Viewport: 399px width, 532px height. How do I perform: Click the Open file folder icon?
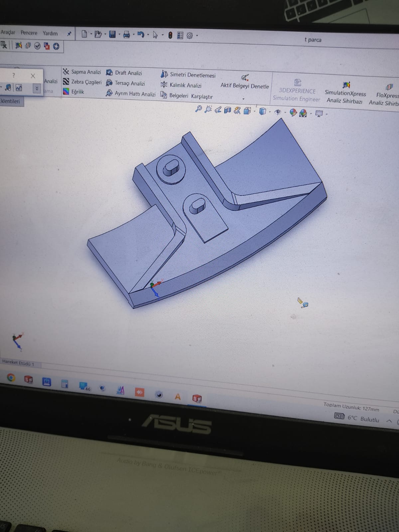coord(98,34)
